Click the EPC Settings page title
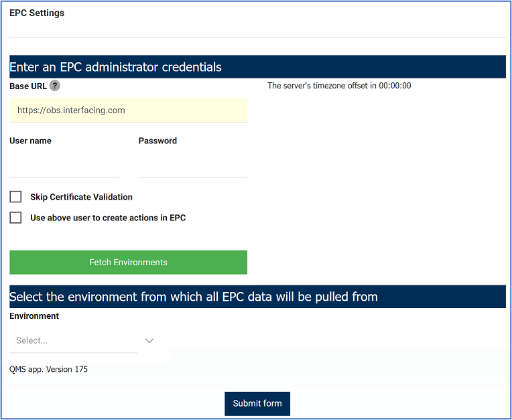 point(37,13)
